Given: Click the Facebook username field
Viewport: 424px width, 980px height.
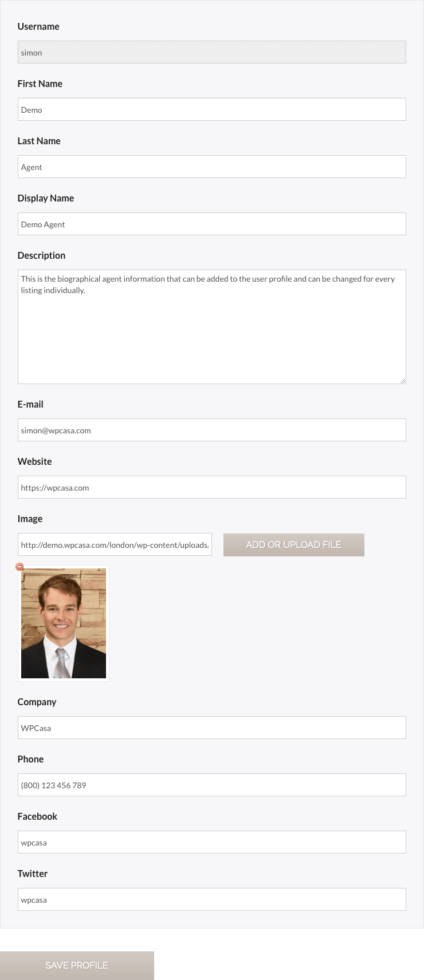Looking at the screenshot, I should (212, 842).
